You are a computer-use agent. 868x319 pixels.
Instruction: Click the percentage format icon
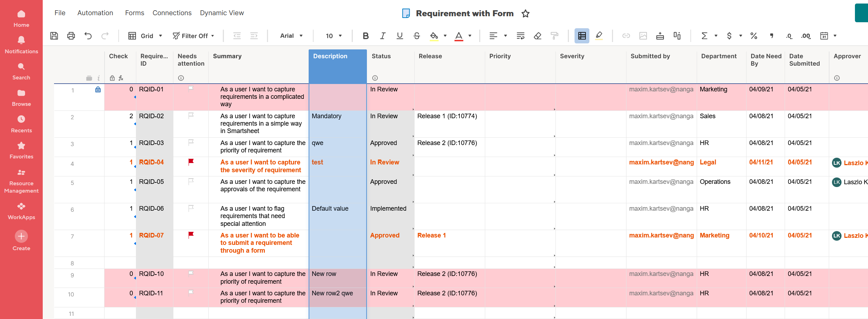pos(754,36)
